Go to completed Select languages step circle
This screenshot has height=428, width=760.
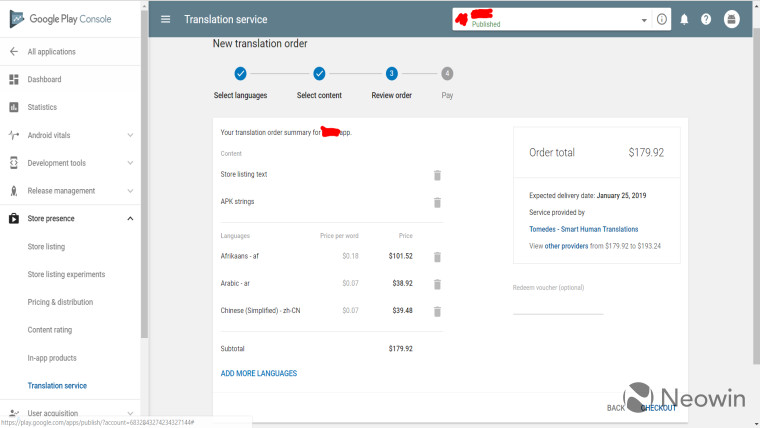click(x=240, y=74)
